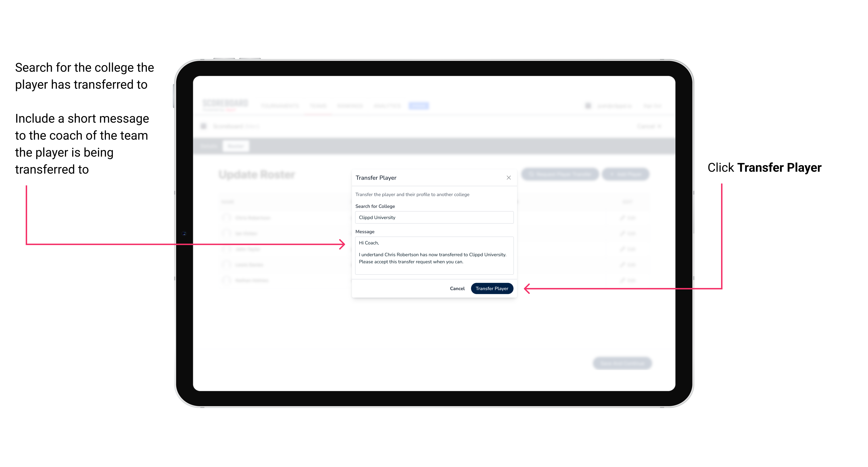868x467 pixels.
Task: Click the Transfer Player button
Action: click(x=492, y=288)
